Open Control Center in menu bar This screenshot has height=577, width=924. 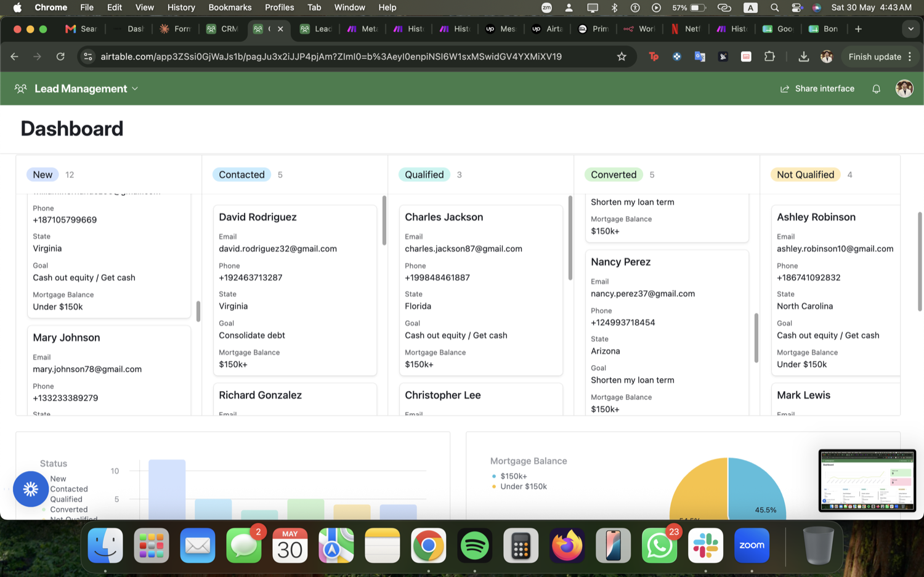796,7
